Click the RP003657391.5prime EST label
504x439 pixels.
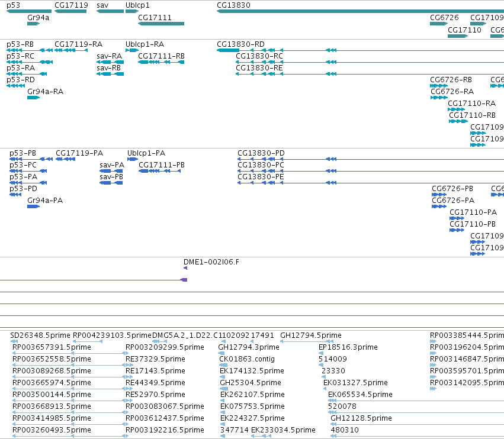click(x=52, y=347)
